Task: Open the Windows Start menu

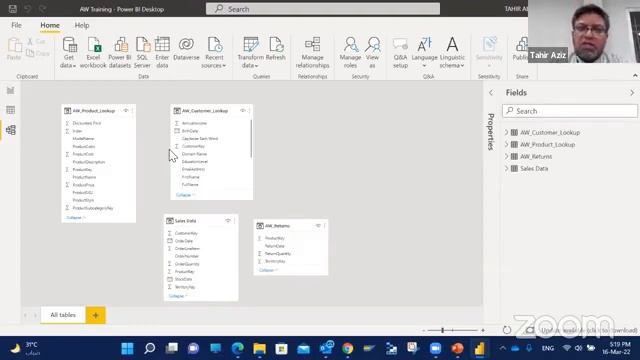Action: coord(127,348)
